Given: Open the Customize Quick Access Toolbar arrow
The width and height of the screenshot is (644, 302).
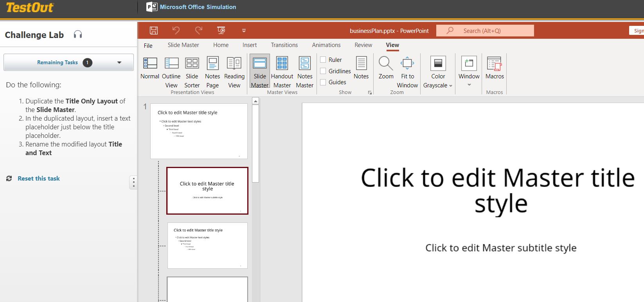Looking at the screenshot, I should click(x=244, y=31).
